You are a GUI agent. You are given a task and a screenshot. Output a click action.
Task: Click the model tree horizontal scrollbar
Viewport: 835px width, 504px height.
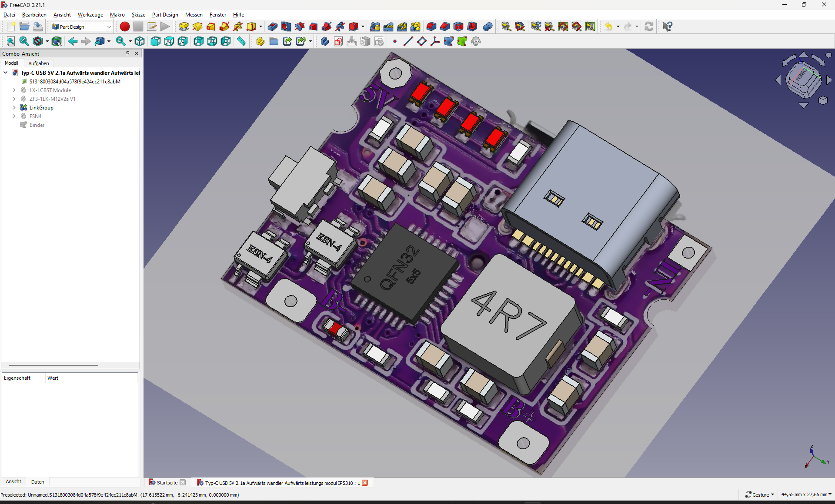53,365
